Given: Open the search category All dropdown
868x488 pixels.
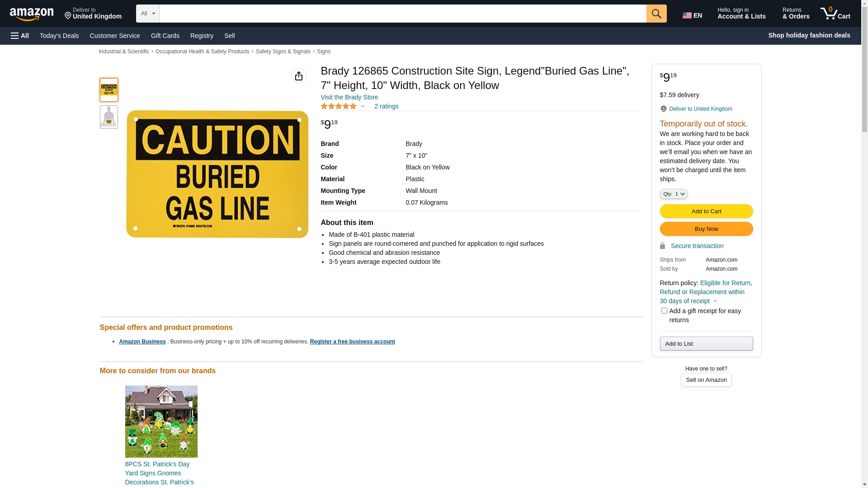Looking at the screenshot, I should click(148, 14).
